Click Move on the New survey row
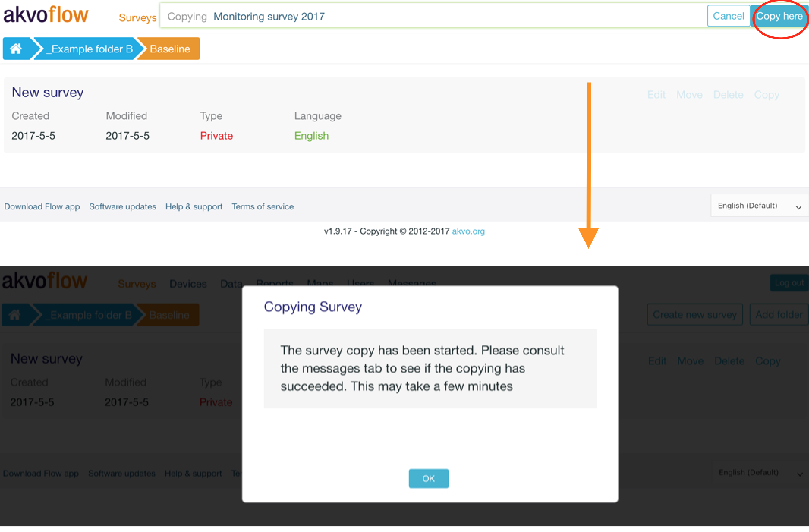 pyautogui.click(x=689, y=94)
